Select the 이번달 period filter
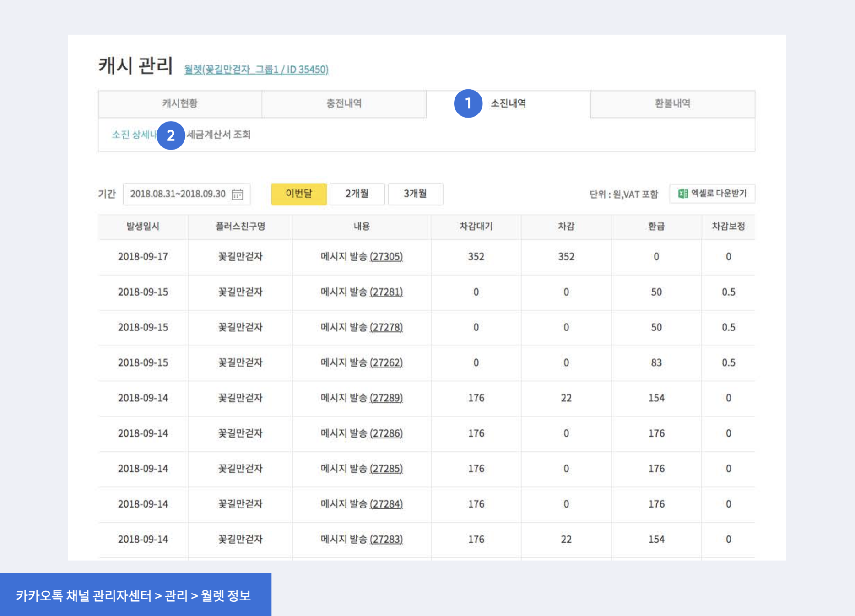The width and height of the screenshot is (855, 616). click(298, 194)
